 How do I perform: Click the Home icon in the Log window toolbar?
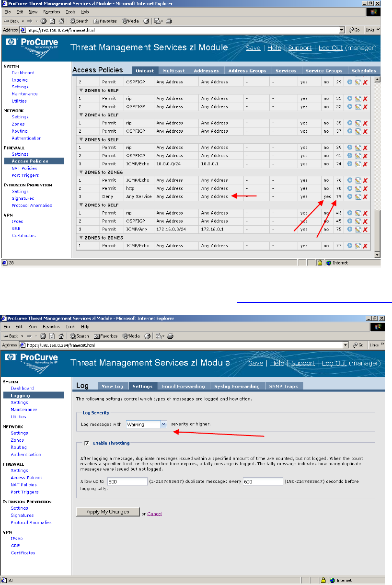[x=61, y=336]
